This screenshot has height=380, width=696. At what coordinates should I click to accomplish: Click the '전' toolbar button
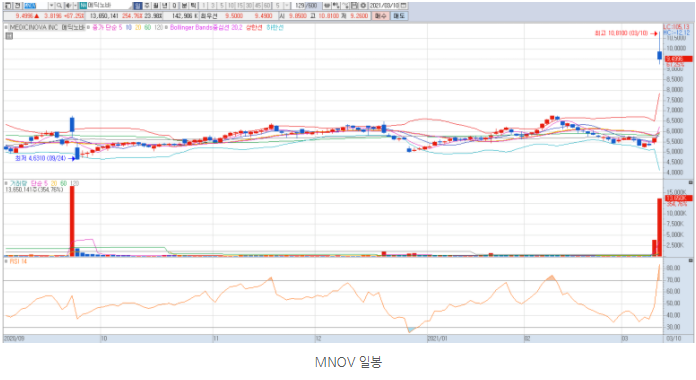tap(17, 5)
